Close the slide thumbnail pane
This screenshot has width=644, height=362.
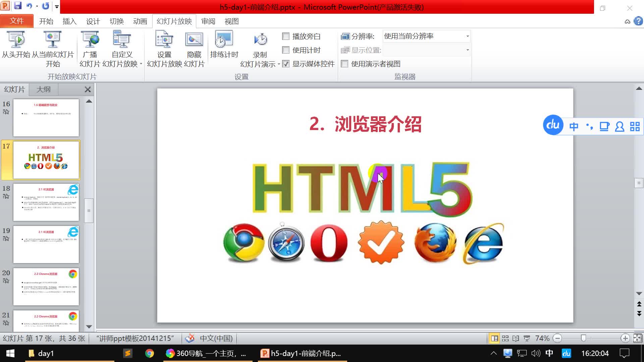click(x=88, y=89)
